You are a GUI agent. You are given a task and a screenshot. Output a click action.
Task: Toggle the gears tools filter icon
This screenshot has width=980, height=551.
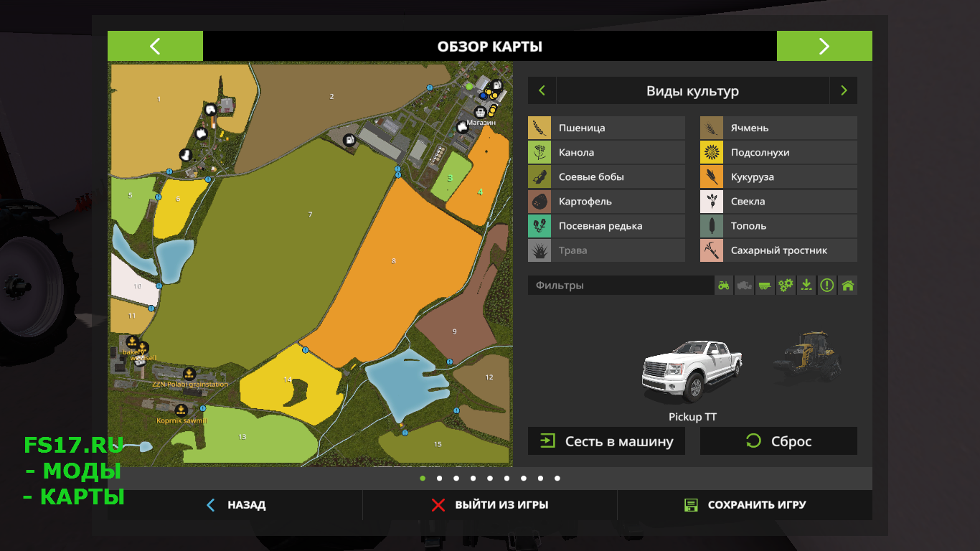click(786, 286)
